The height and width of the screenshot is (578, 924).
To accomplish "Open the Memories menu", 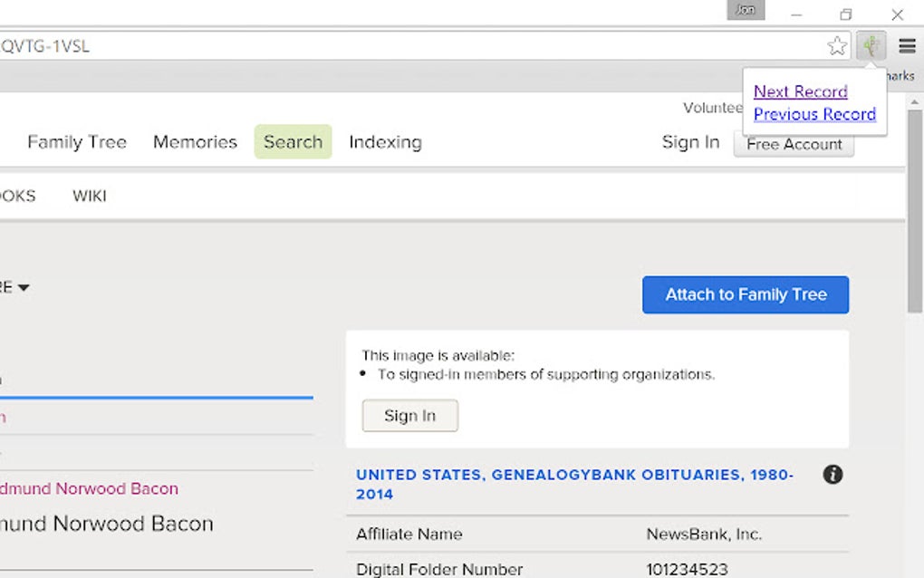I will point(195,142).
